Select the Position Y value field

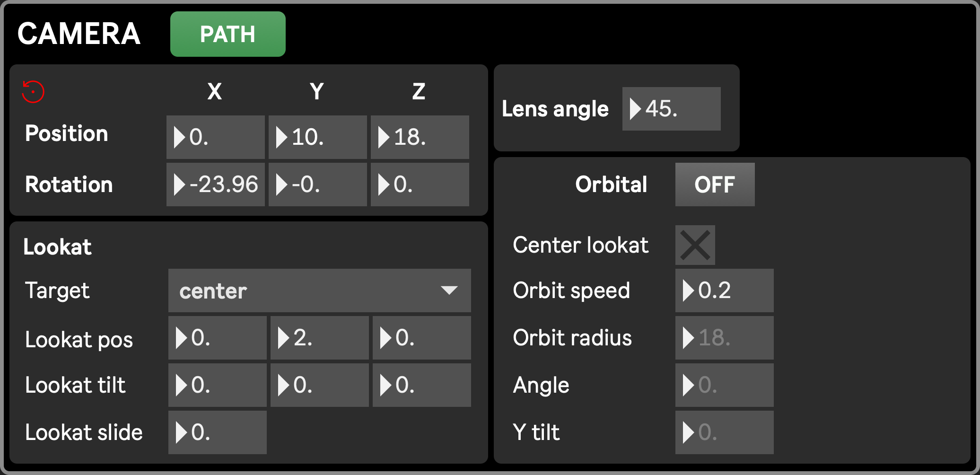[x=317, y=137]
